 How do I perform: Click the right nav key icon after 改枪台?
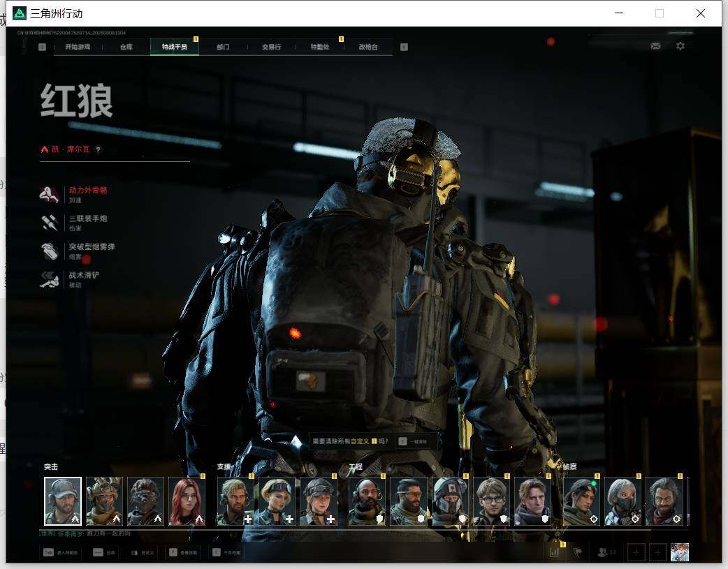404,47
